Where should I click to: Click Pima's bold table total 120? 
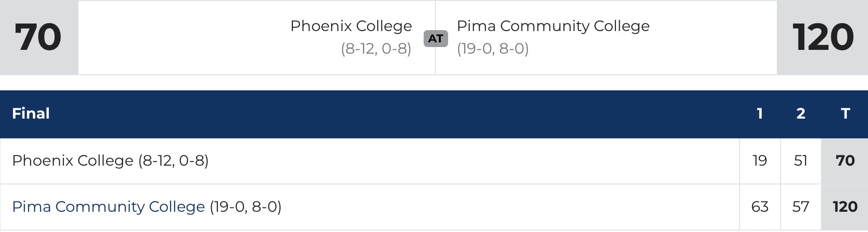click(x=845, y=207)
